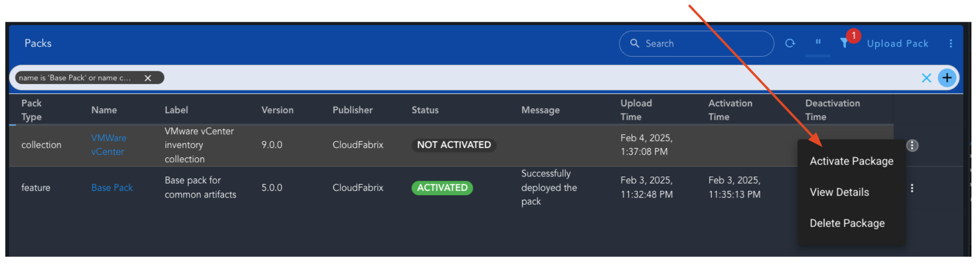Click the green ACTIVATED status badge
The image size is (980, 276).
click(442, 188)
